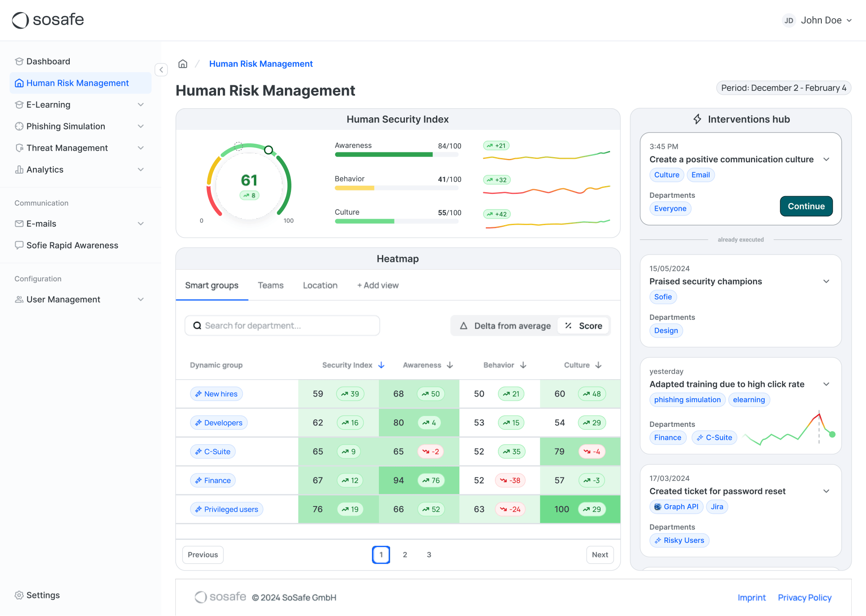
Task: Open the Smart groups tab
Action: click(212, 285)
